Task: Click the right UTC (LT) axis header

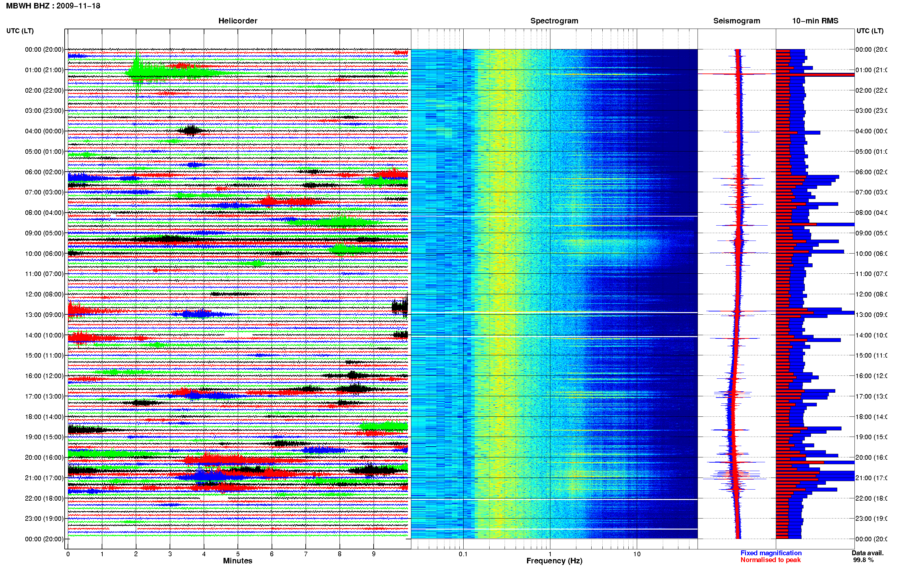Action: 870,31
